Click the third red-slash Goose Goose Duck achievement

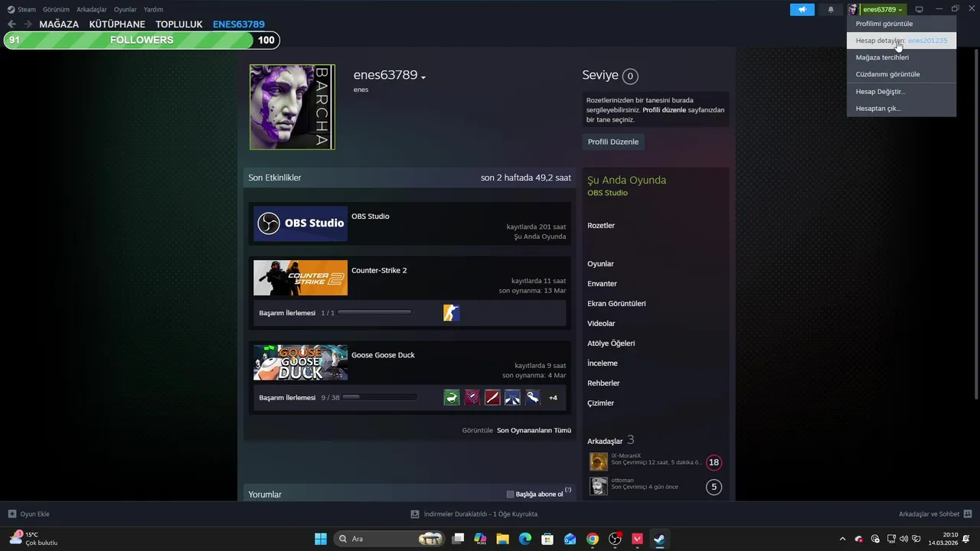coord(492,397)
